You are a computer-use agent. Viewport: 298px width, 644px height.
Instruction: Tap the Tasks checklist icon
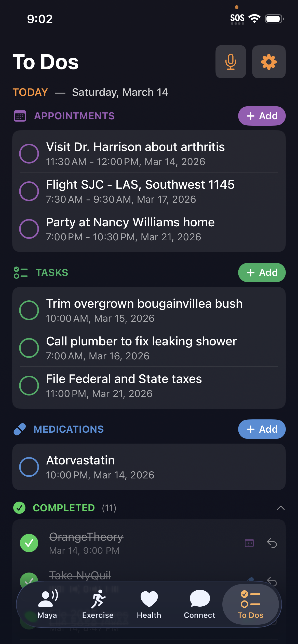(x=21, y=273)
